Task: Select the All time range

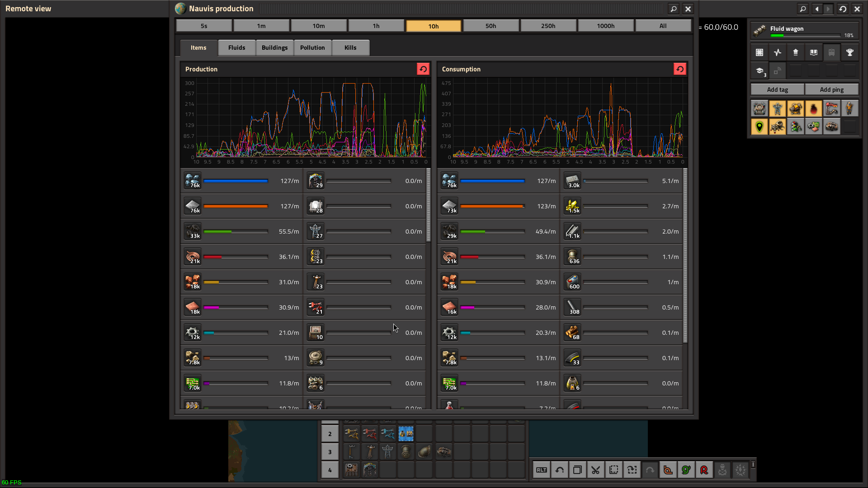Action: click(x=663, y=26)
